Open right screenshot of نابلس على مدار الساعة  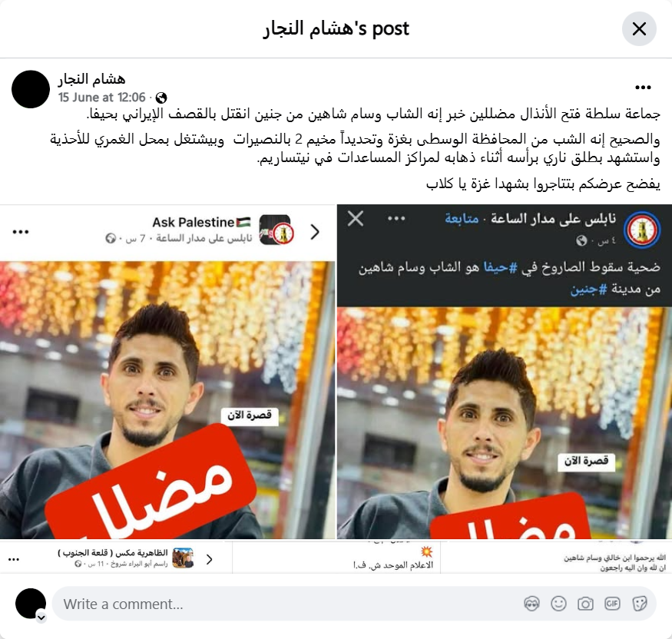(x=505, y=372)
